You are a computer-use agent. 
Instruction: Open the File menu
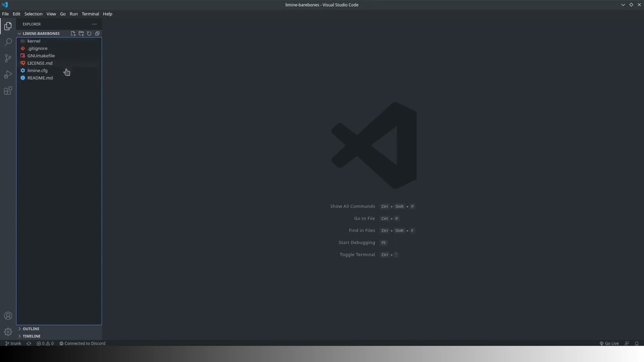[5, 14]
